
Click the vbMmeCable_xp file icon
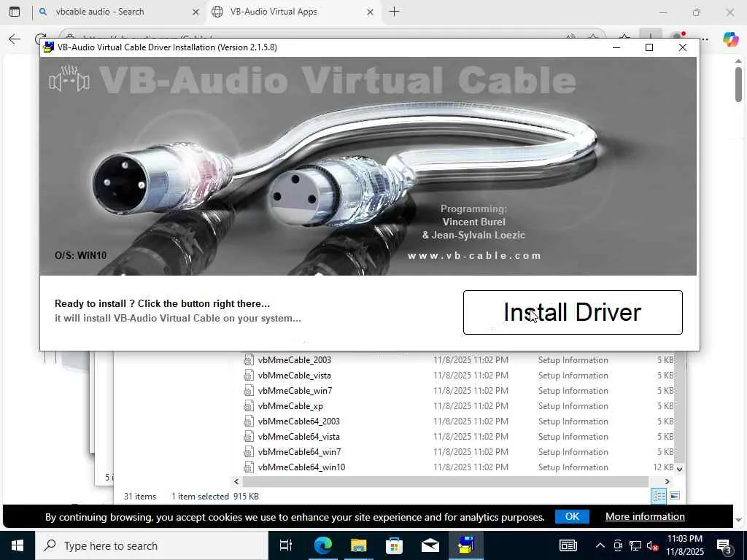pos(249,405)
